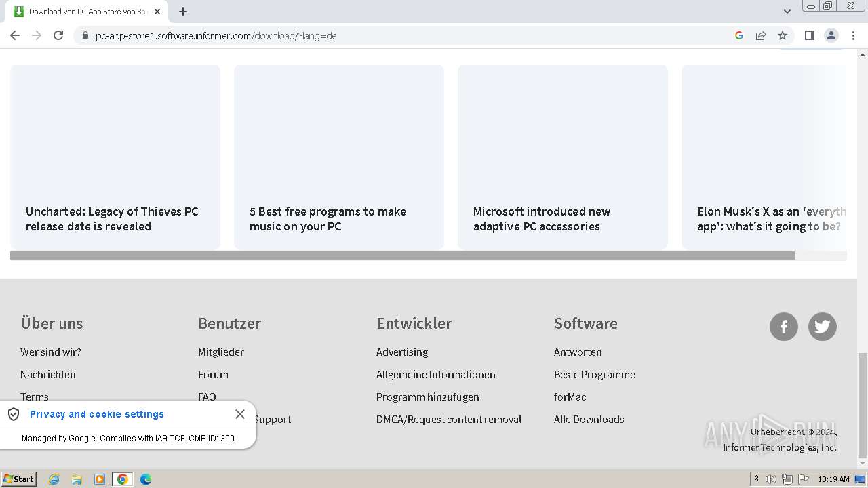The image size is (868, 488).
Task: Click the Show desktop button
Action: 861,479
